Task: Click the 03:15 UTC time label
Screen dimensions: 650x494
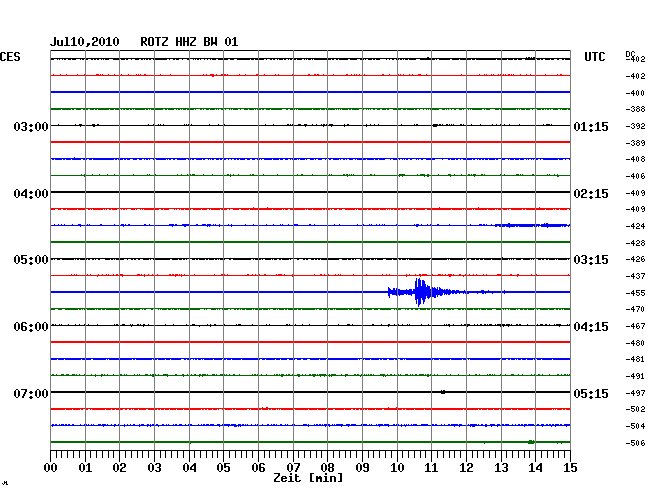Action: click(591, 260)
